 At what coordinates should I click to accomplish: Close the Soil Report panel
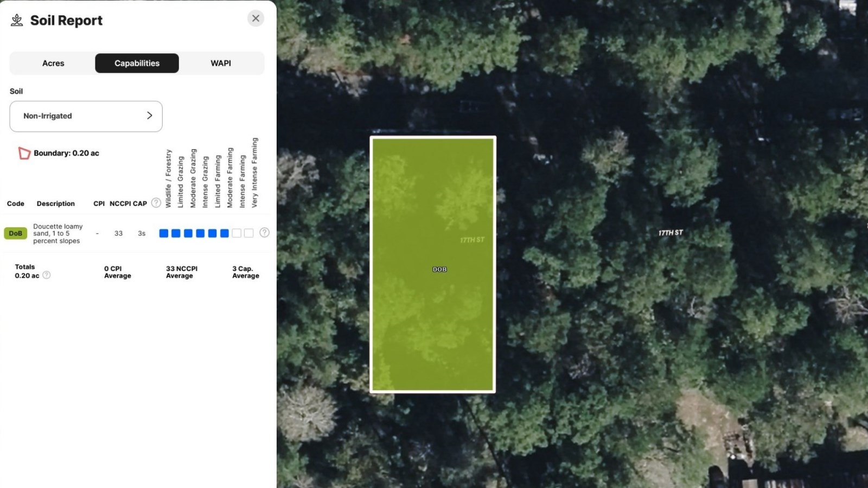click(256, 18)
